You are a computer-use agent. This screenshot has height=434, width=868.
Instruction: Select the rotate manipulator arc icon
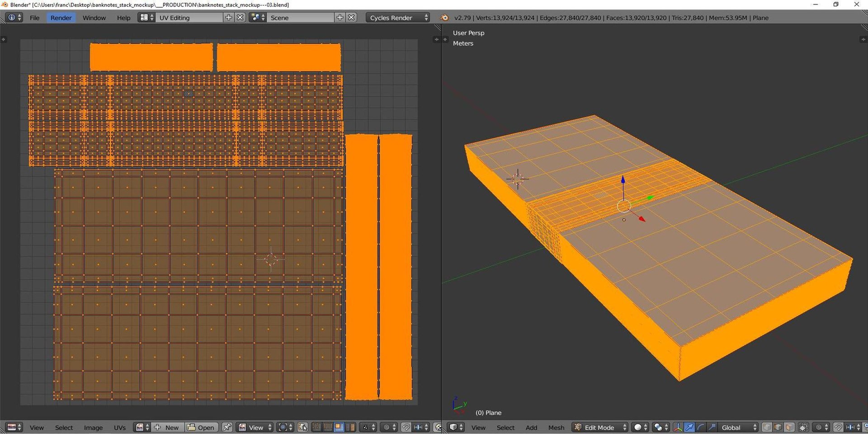700,427
